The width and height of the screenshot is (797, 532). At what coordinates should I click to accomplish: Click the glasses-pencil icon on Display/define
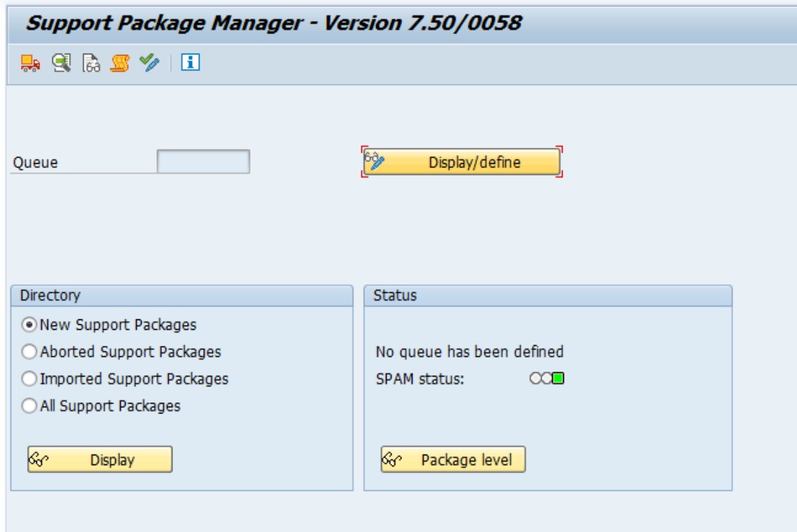tap(375, 162)
